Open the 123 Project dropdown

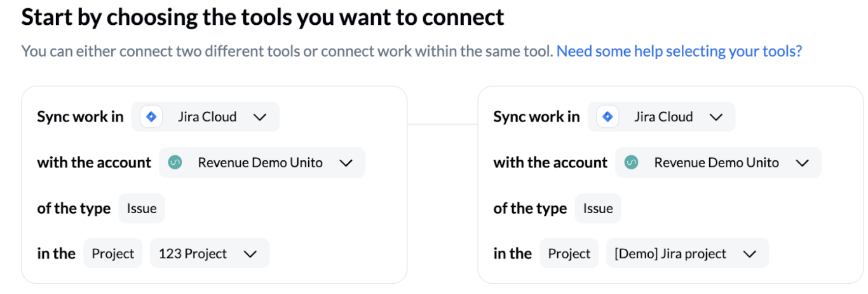click(x=210, y=253)
